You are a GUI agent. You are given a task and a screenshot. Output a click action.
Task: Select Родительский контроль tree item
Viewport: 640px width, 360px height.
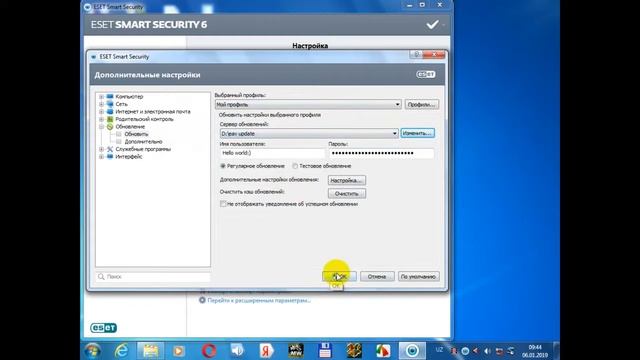tap(144, 119)
